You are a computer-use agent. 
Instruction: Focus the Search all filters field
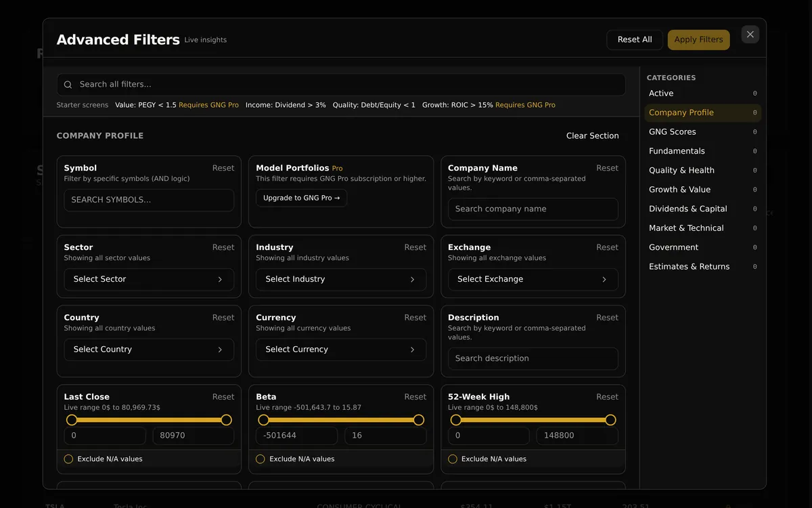coord(341,85)
